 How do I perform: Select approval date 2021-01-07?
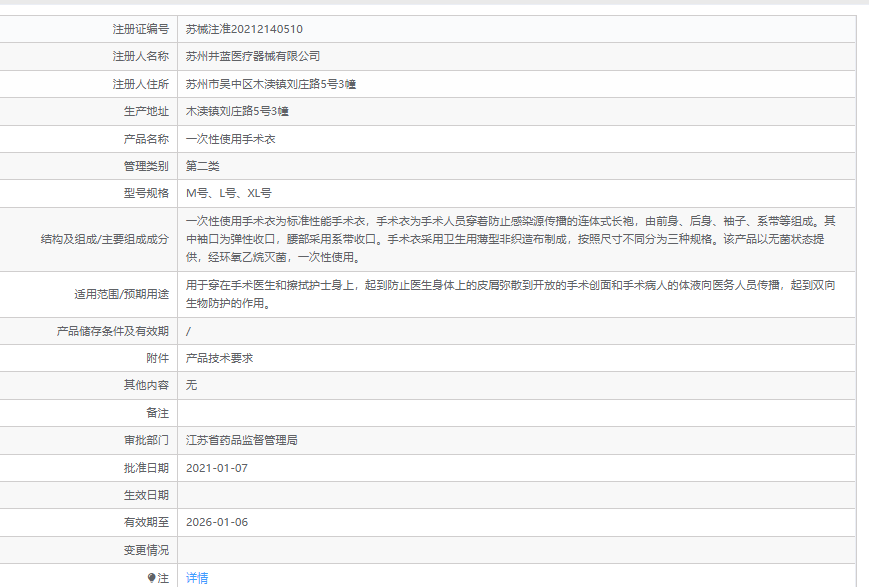pos(217,468)
